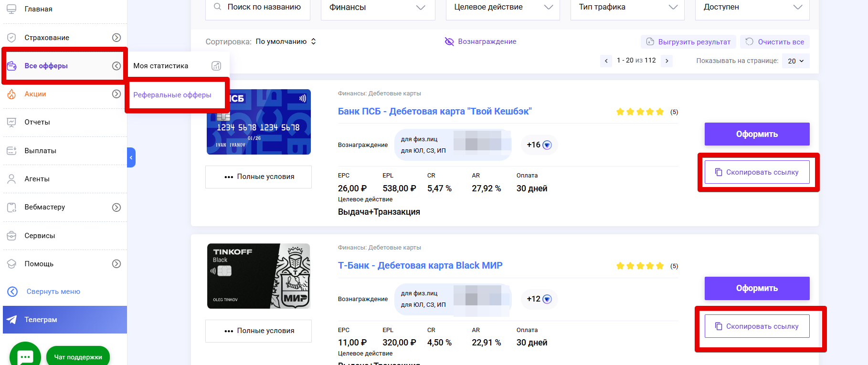
Task: Click the Поиск по названию search field
Action: pyautogui.click(x=264, y=8)
